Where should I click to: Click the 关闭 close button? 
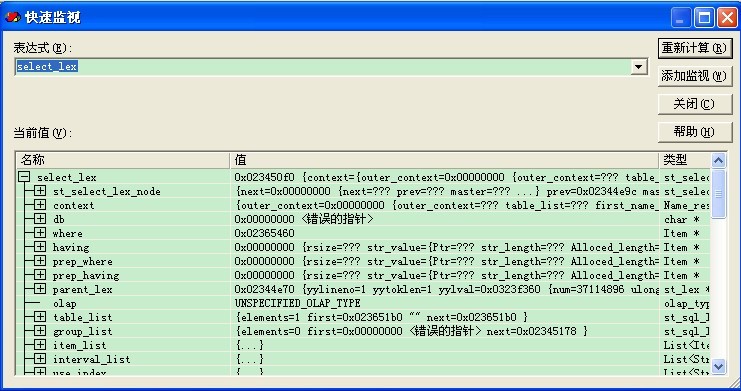coord(695,104)
